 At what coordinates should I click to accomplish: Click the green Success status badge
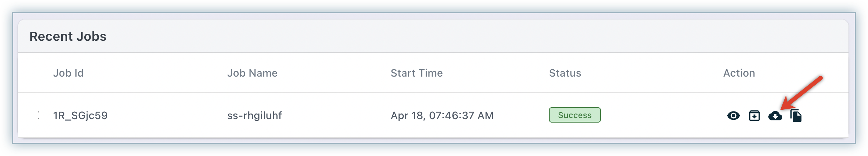click(575, 115)
